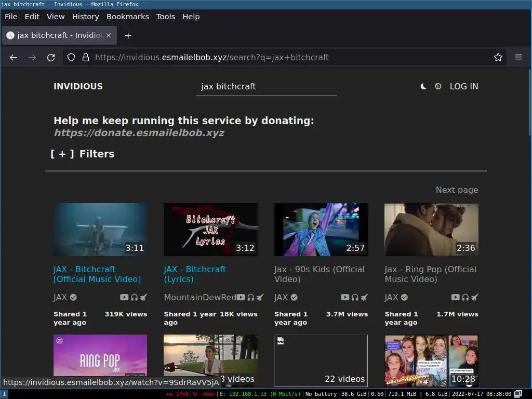
Task: Click the date and time in status bar
Action: tap(482, 394)
